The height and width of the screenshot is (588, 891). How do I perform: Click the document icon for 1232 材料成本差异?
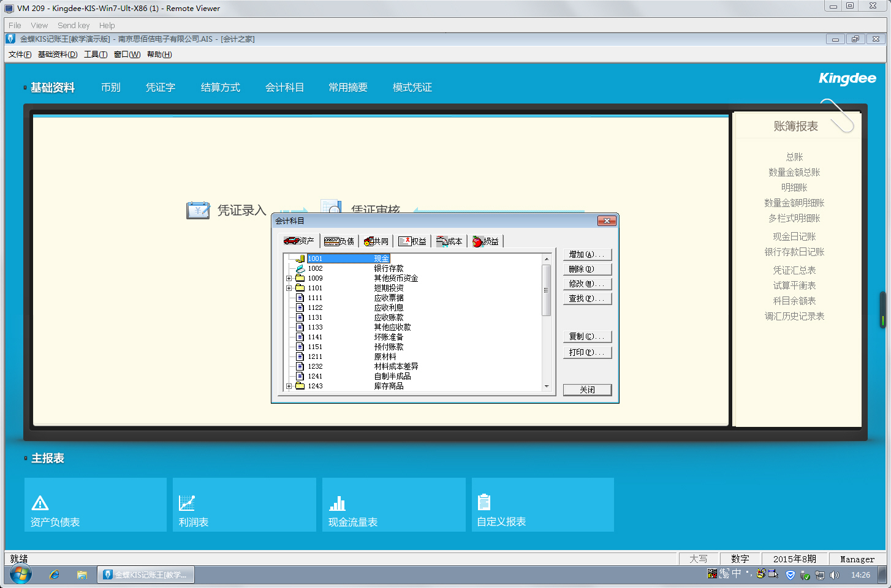(300, 366)
